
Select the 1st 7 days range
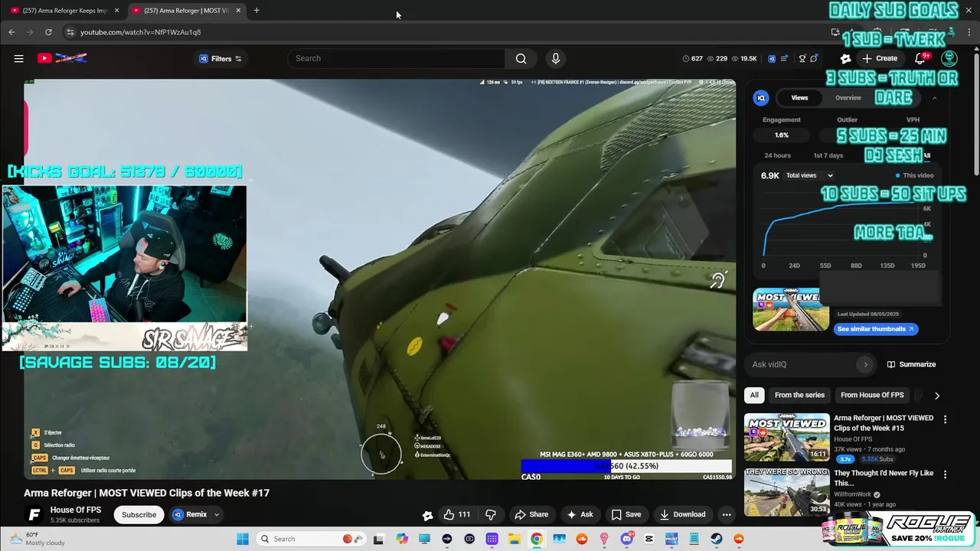(828, 155)
